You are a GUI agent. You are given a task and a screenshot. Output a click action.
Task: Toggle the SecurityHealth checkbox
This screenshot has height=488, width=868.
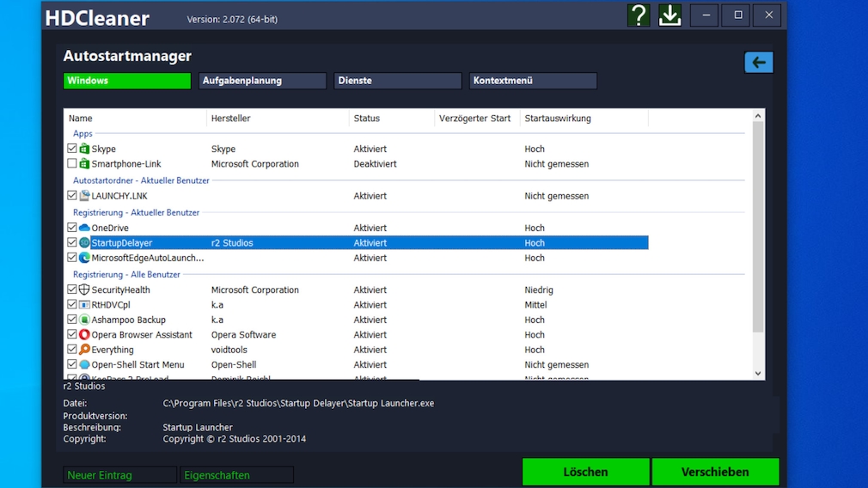coord(72,290)
